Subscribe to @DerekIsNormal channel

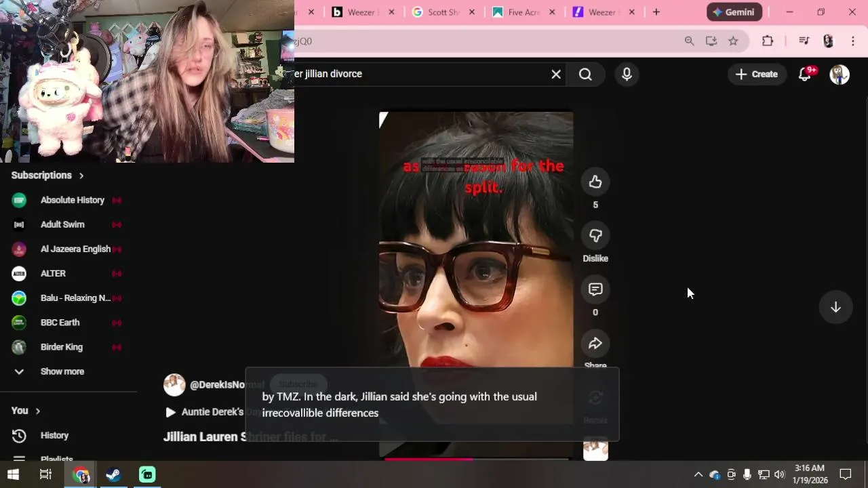click(x=298, y=384)
